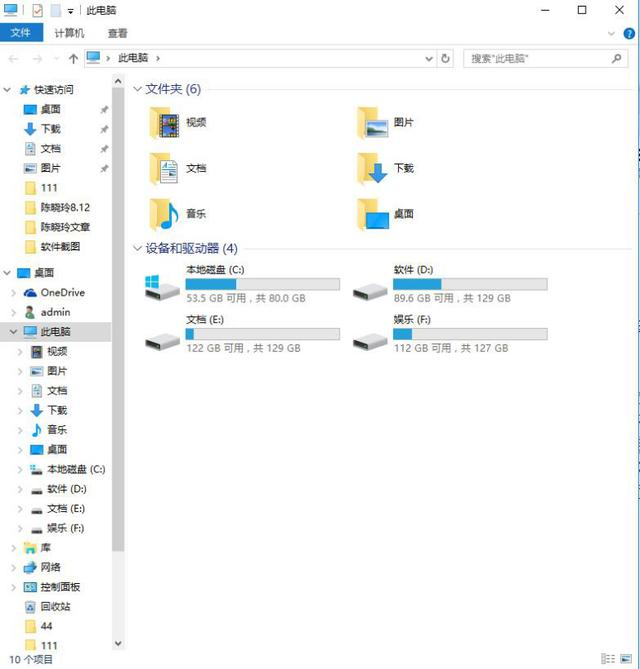The width and height of the screenshot is (640, 669).
Task: Collapse the 快速访问 tree node
Action: point(7,90)
